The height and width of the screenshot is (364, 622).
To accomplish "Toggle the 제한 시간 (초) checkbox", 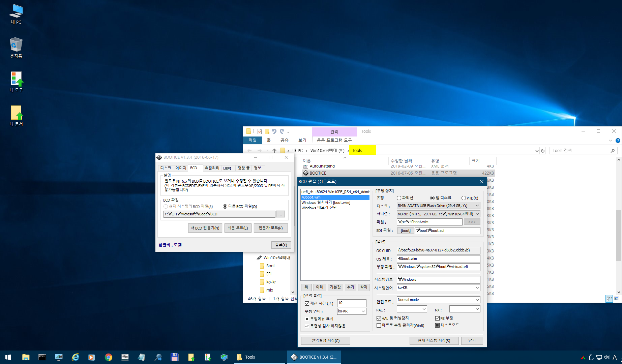I will pyautogui.click(x=307, y=303).
